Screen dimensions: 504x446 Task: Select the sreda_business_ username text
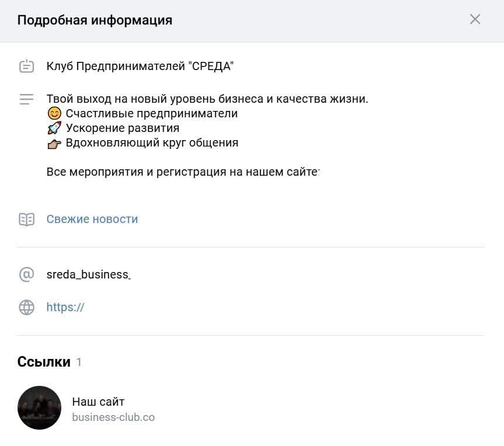[89, 274]
